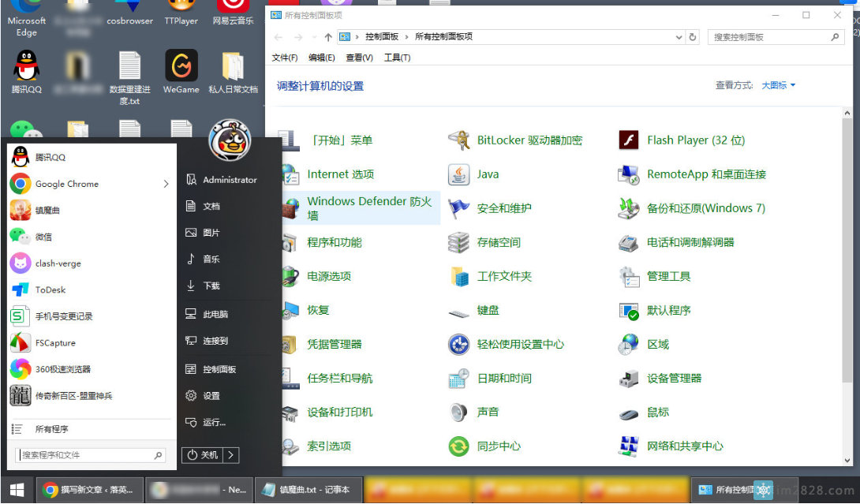860x504 pixels.
Task: Click the 搜索控制面板 search field
Action: 776,37
